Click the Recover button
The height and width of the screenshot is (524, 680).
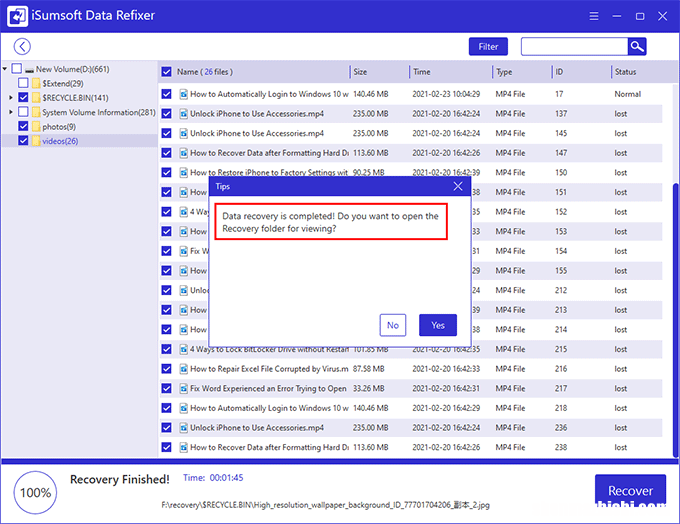pyautogui.click(x=631, y=491)
